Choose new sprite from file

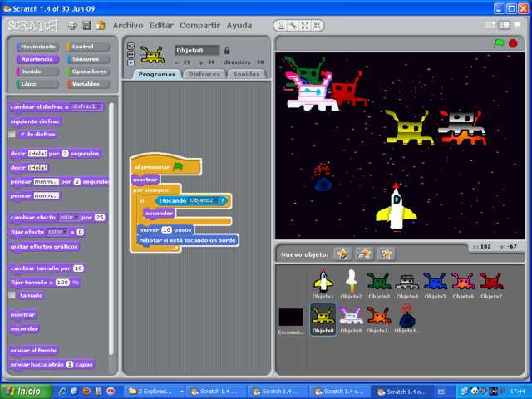(x=364, y=254)
